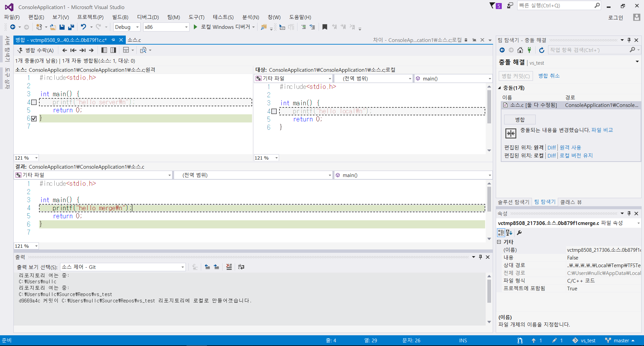Undo the last edit
This screenshot has width=644, height=346.
pos(84,27)
